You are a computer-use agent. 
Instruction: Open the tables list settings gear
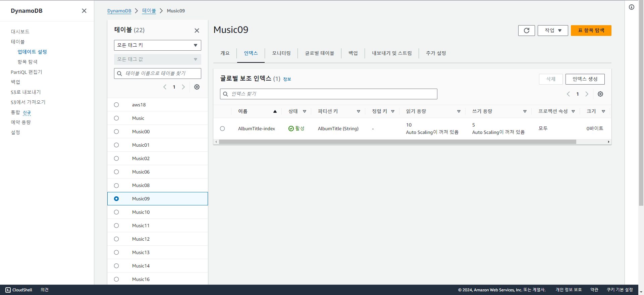pos(197,87)
